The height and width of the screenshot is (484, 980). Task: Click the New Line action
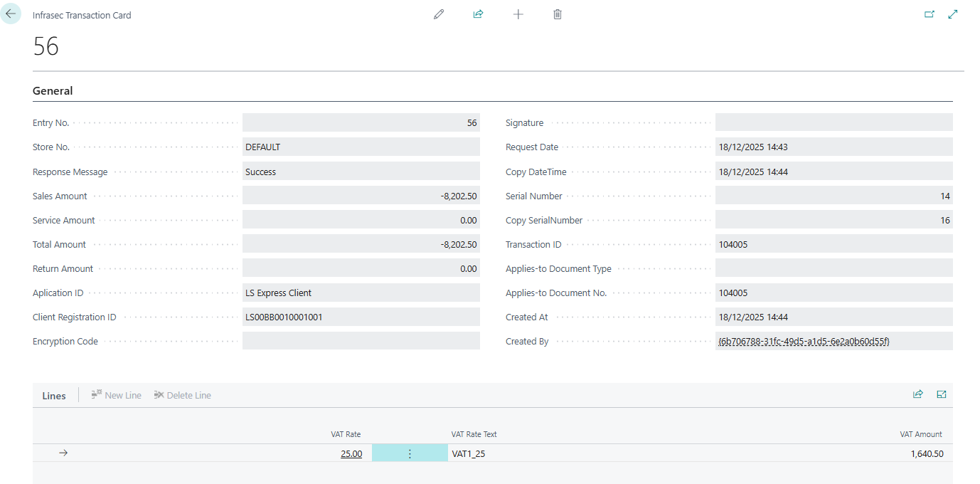point(117,395)
